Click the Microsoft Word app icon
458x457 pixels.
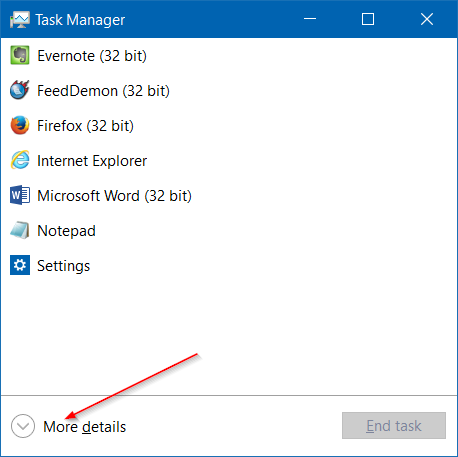20,195
